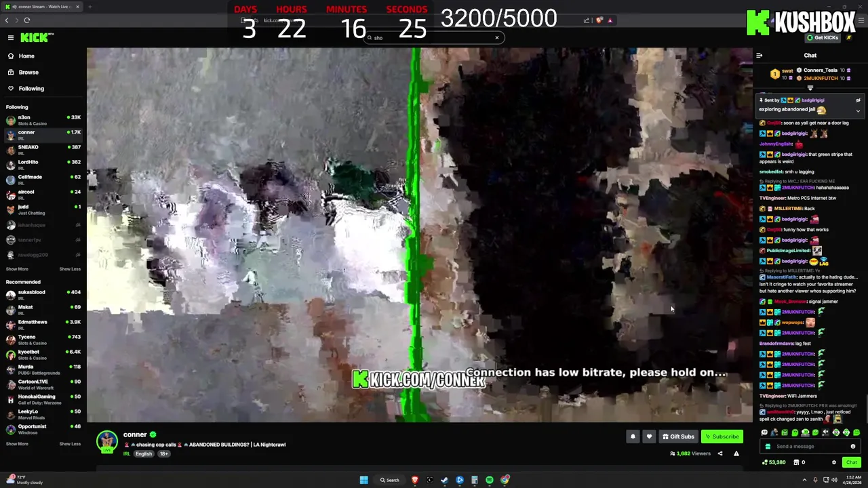
Task: Open sukasblood recommended channel
Action: tap(42, 295)
